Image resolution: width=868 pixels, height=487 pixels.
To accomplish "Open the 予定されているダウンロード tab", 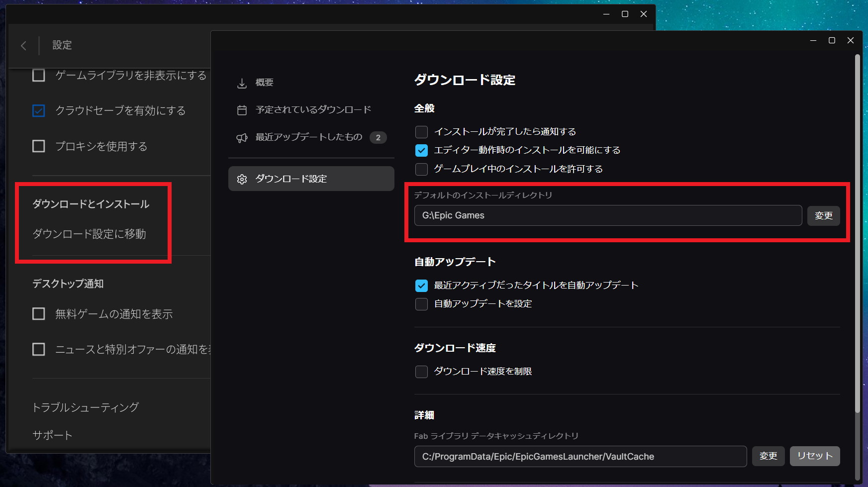I will coord(313,110).
